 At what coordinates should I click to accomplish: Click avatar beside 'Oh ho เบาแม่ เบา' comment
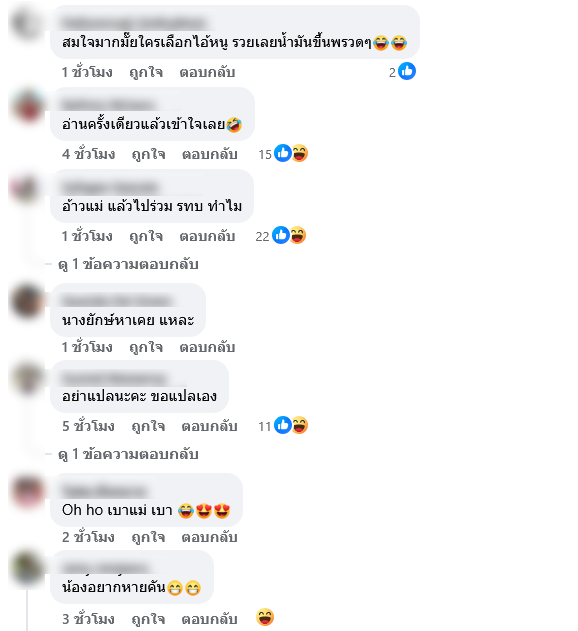27,491
